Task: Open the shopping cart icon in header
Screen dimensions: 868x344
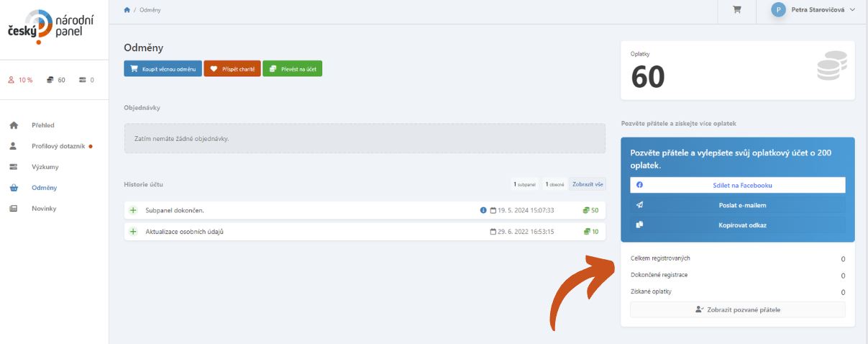Action: pos(737,10)
